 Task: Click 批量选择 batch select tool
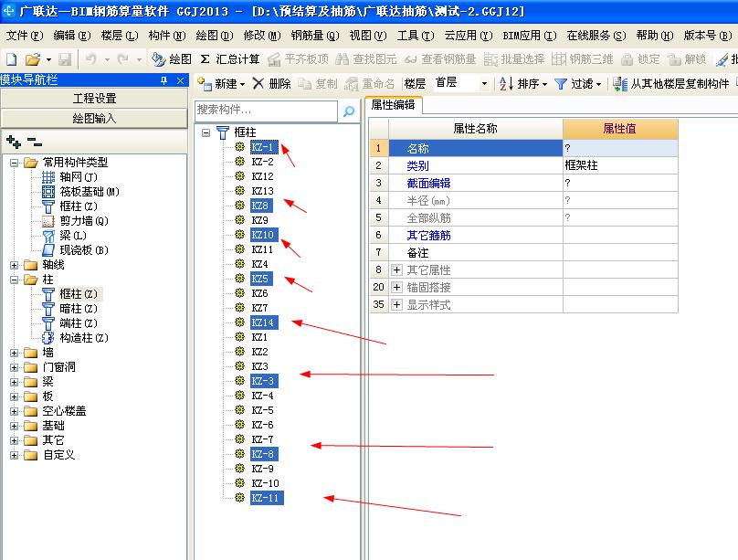pos(514,59)
